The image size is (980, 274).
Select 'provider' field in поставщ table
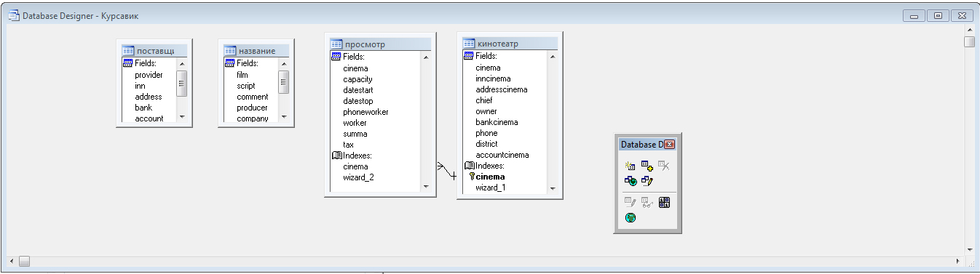point(149,75)
